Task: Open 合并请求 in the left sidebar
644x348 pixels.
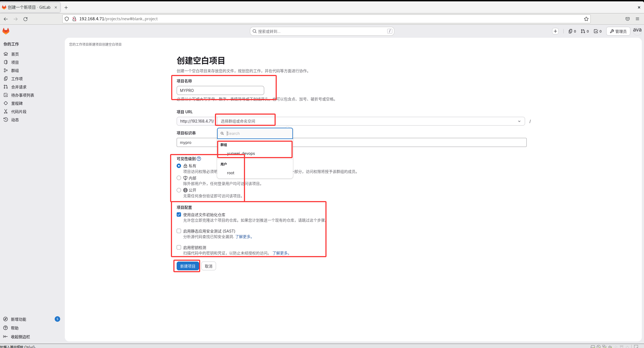Action: click(x=19, y=87)
